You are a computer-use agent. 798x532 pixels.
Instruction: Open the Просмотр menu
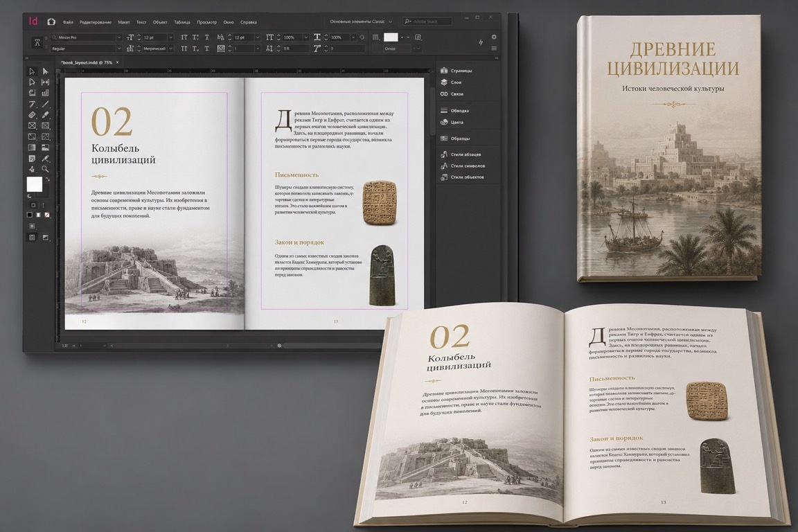206,22
